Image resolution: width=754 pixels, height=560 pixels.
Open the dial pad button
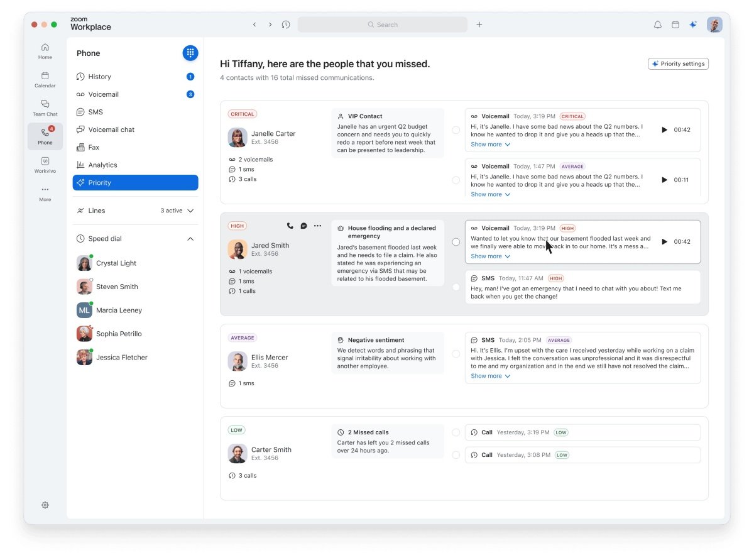click(x=190, y=53)
